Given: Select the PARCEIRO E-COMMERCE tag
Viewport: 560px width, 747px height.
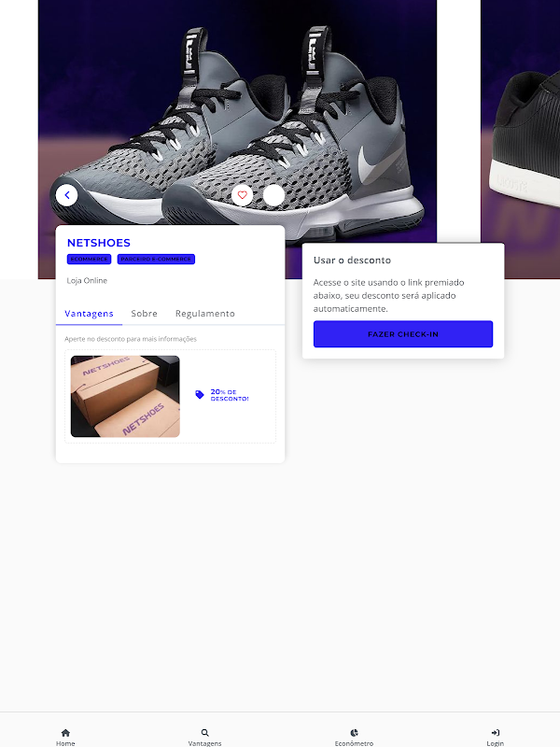Looking at the screenshot, I should pos(156,259).
